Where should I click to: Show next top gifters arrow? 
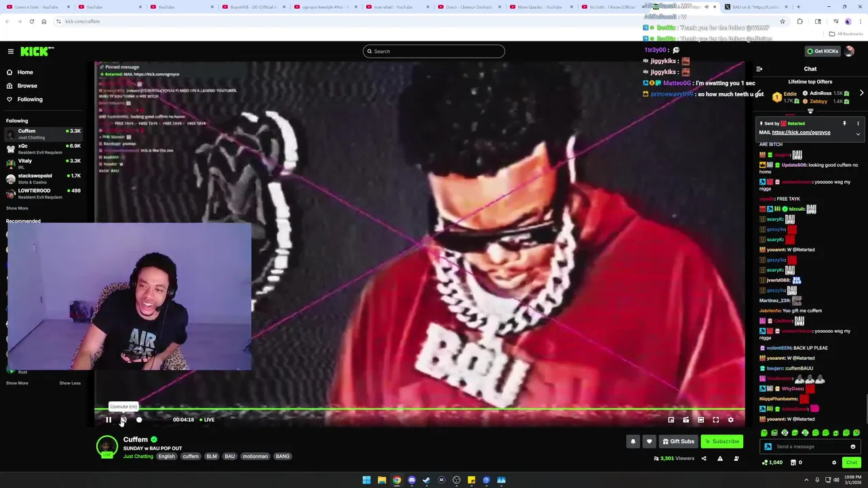pos(861,93)
